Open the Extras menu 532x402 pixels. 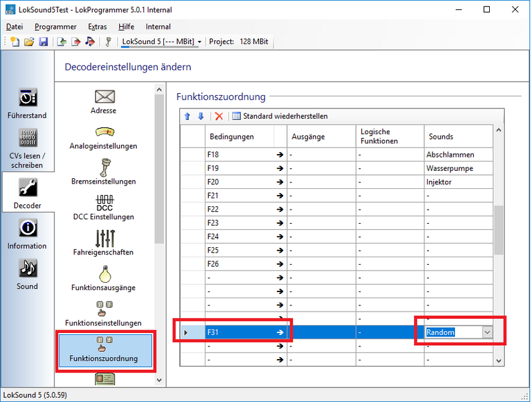tap(98, 27)
